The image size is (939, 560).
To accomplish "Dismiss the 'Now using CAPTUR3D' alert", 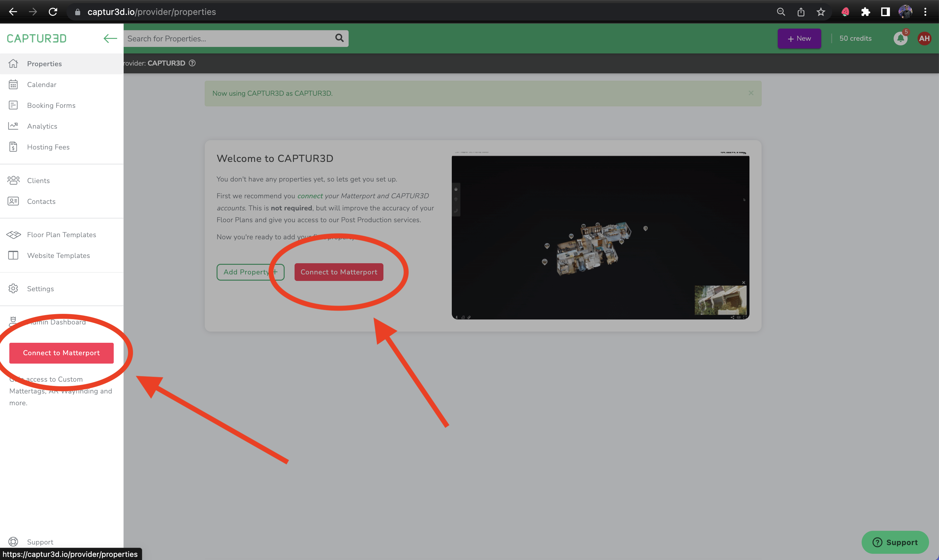I will [x=751, y=93].
